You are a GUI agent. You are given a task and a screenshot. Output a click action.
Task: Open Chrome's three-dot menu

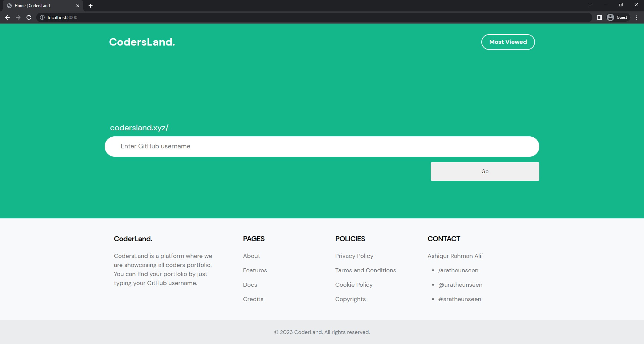[637, 17]
